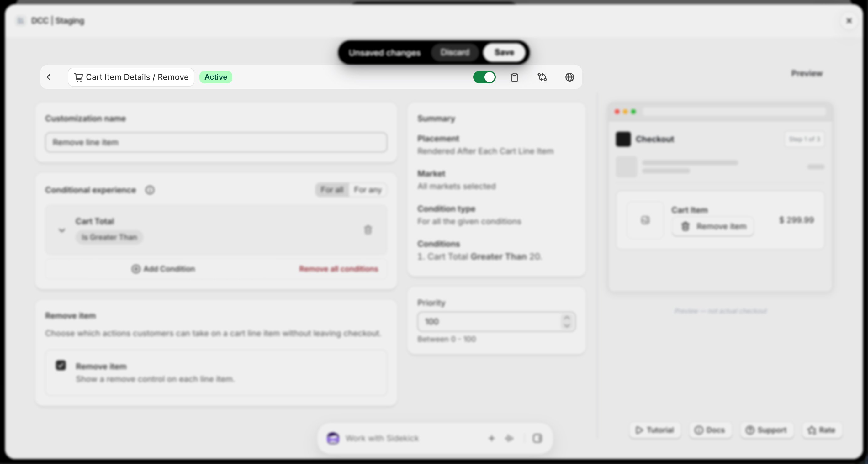This screenshot has width=868, height=464.
Task: Open the Cart Item Details / Remove selector
Action: tap(131, 77)
